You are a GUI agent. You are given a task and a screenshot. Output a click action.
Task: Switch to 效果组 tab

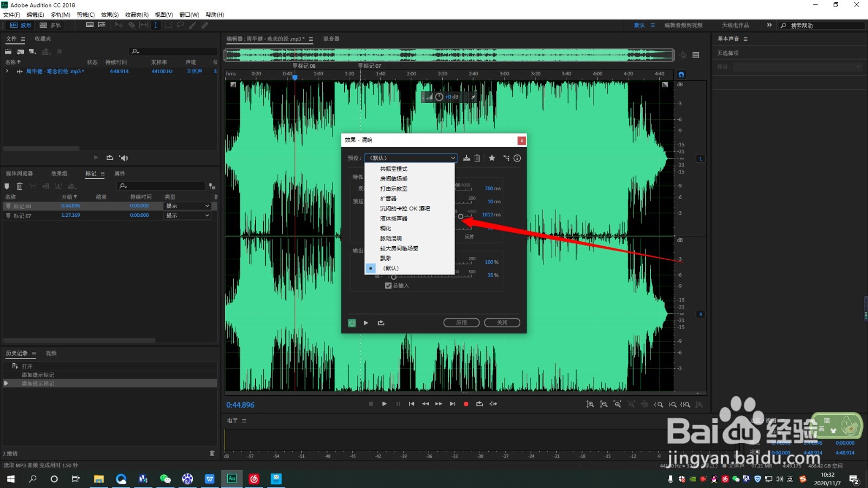[59, 174]
